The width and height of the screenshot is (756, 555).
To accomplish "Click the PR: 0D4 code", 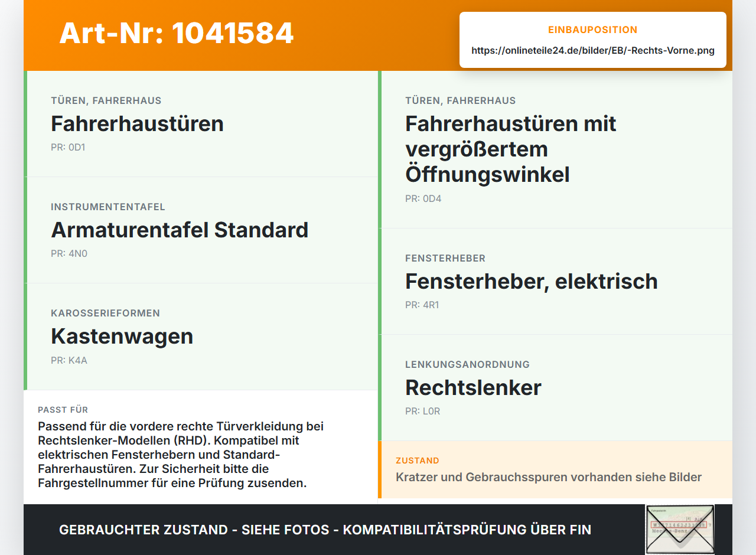I will pyautogui.click(x=423, y=198).
